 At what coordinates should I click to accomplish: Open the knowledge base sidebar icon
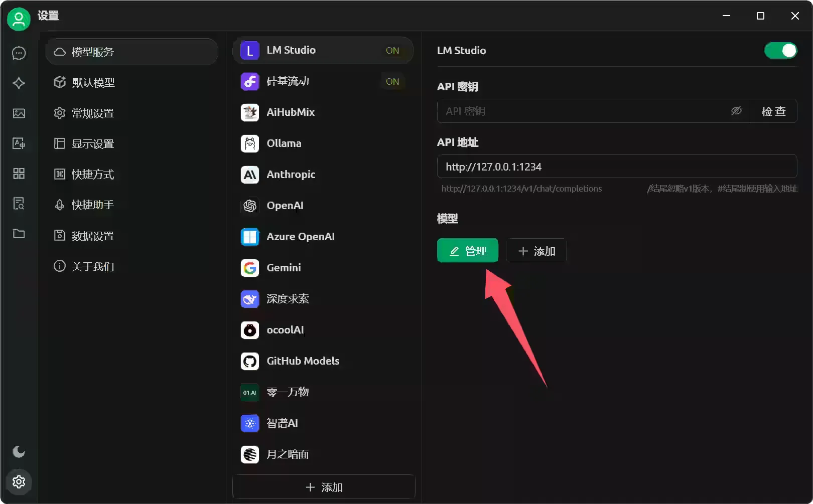[x=19, y=204]
